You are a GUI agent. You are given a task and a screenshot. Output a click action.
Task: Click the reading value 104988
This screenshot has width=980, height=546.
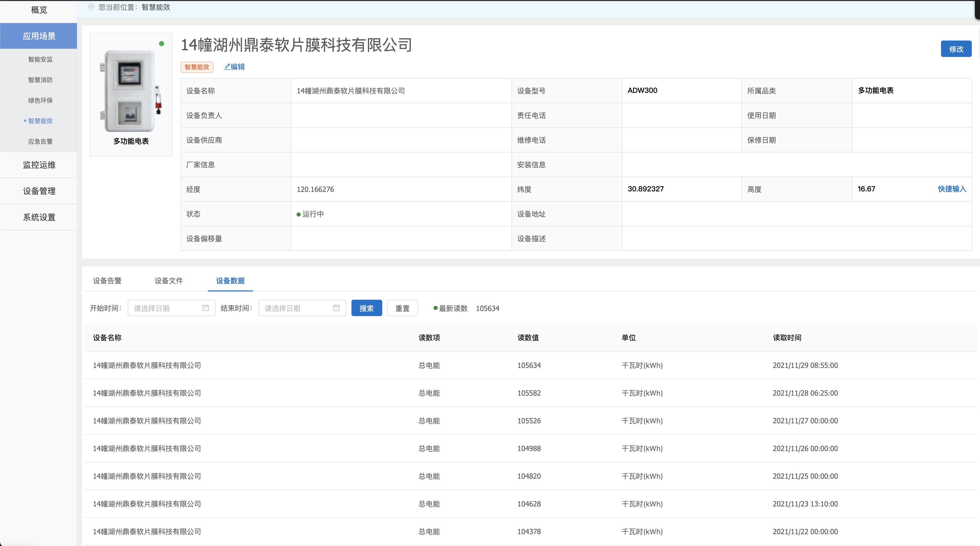(529, 449)
